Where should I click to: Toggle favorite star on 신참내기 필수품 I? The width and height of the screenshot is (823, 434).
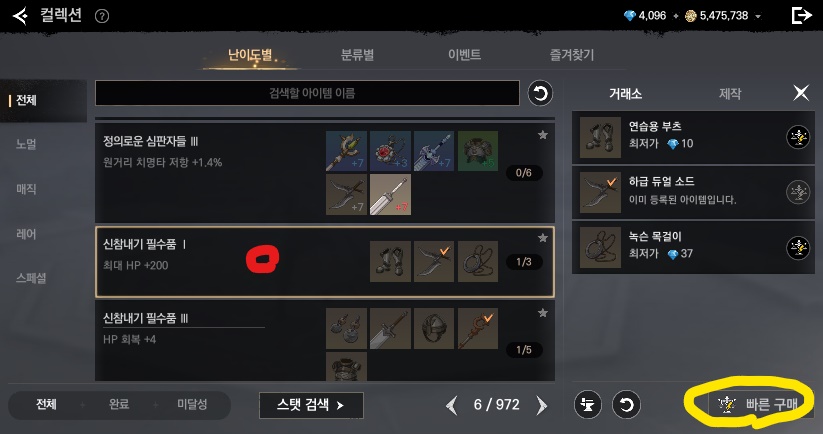pos(543,238)
